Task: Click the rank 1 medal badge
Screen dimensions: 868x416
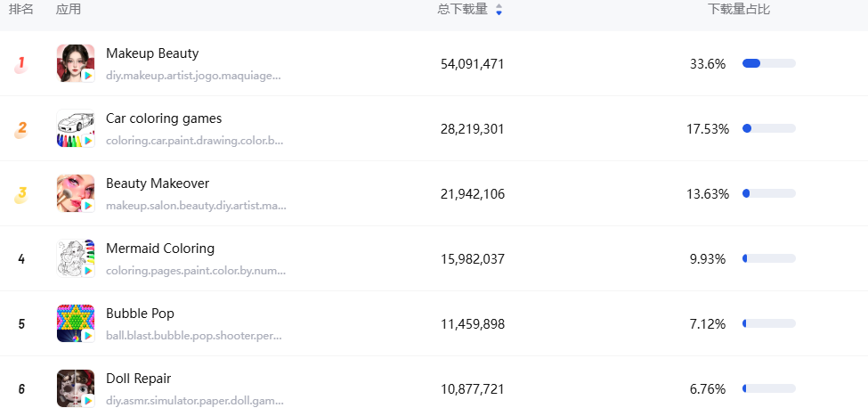Action: (20, 64)
